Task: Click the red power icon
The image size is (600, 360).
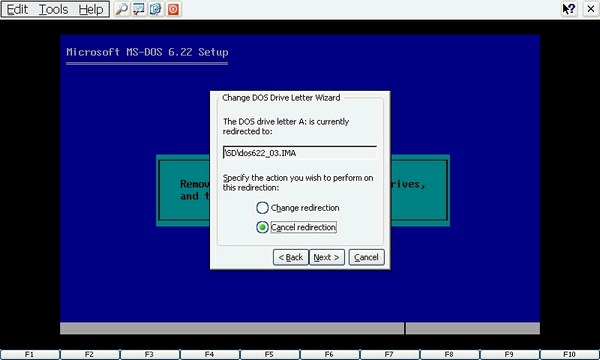Action: tap(173, 9)
